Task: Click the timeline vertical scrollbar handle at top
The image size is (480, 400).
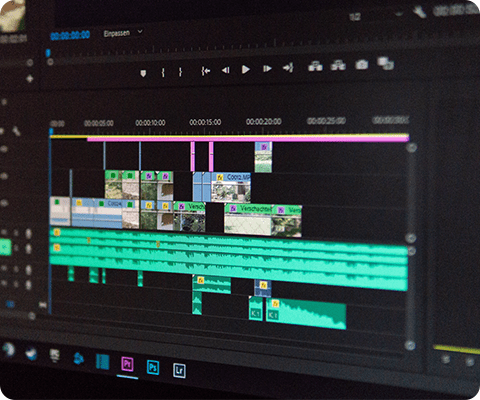Action: pos(412,147)
